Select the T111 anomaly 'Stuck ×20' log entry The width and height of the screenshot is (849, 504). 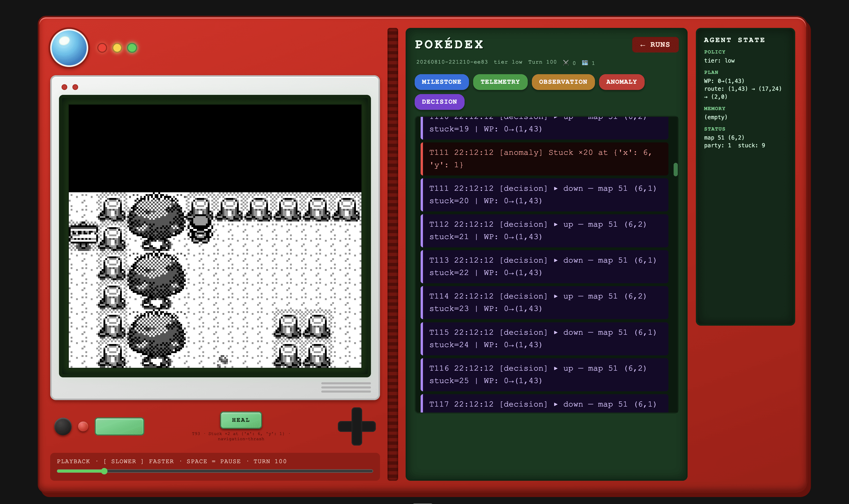coord(544,159)
